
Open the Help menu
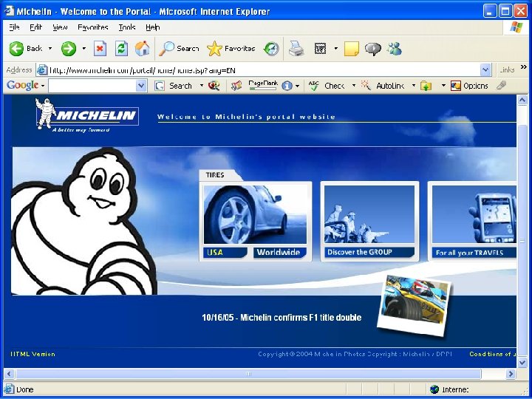click(153, 27)
